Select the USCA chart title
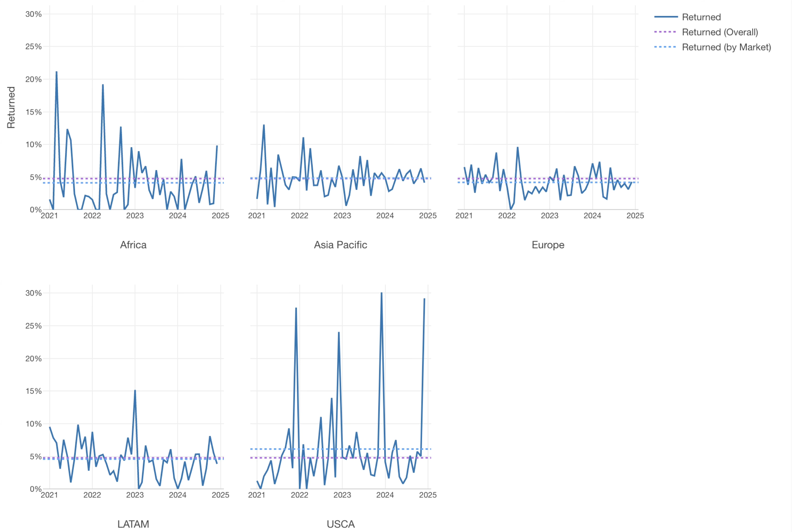 coord(341,524)
